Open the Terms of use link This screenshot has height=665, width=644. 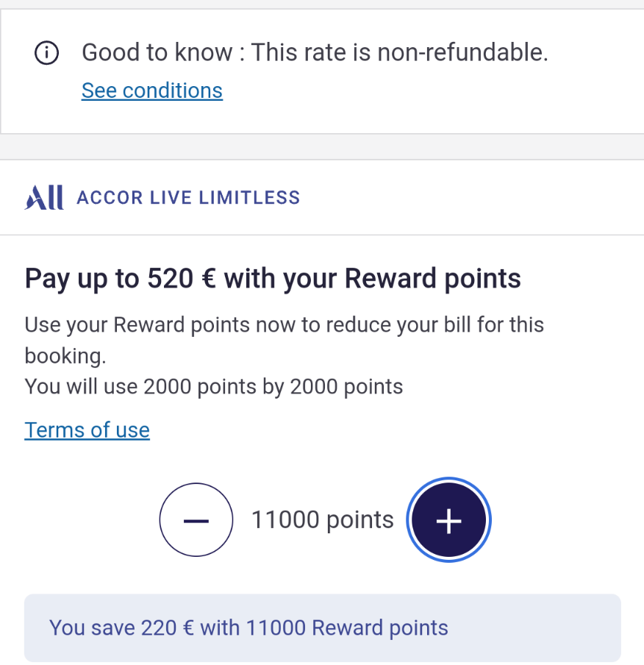[x=87, y=430]
